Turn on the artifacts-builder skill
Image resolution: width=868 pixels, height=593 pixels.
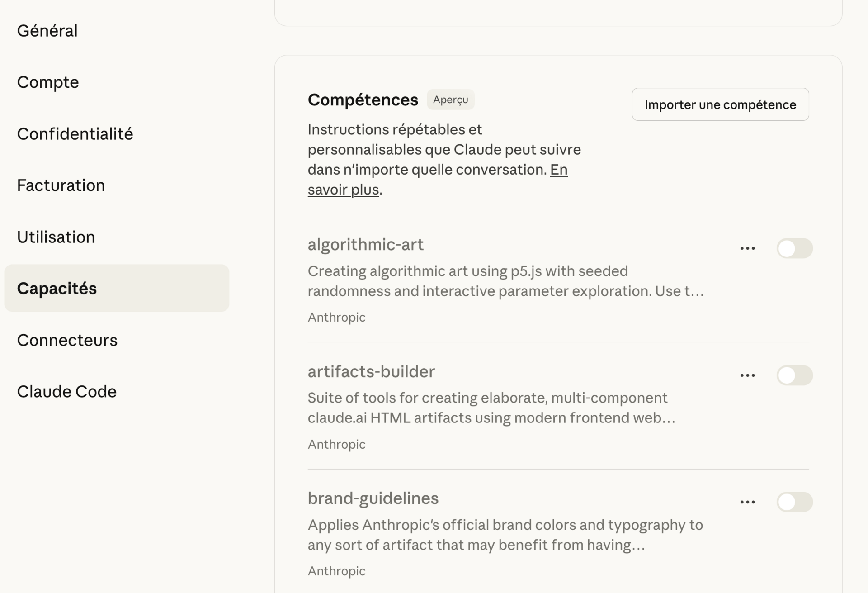(x=794, y=375)
